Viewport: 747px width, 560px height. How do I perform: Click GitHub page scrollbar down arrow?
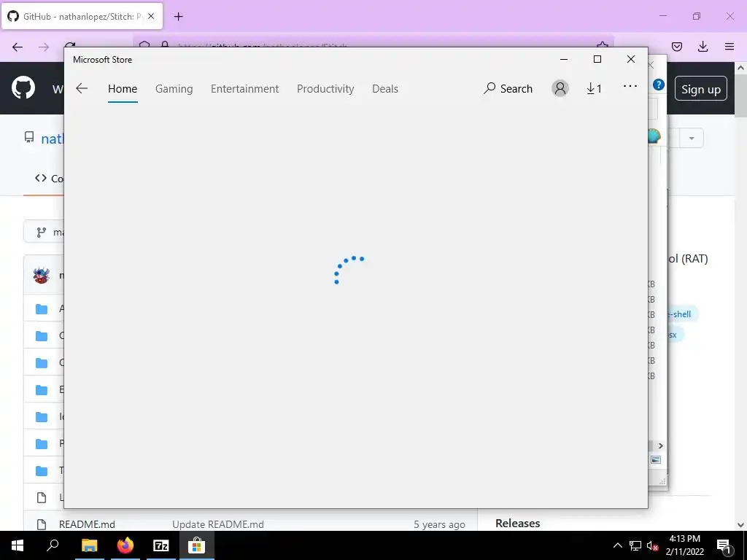741,525
